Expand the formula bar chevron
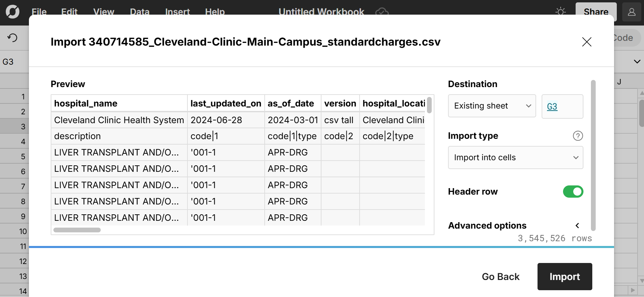 [637, 62]
